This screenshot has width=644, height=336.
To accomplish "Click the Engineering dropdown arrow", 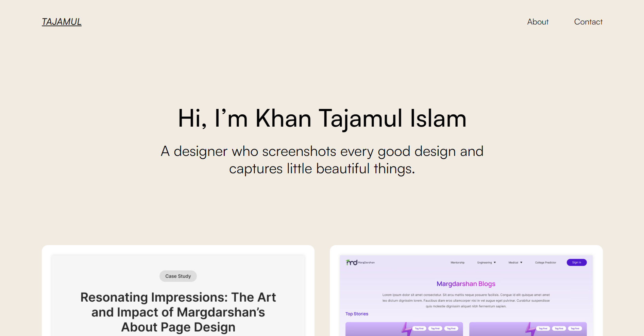I will pos(495,262).
